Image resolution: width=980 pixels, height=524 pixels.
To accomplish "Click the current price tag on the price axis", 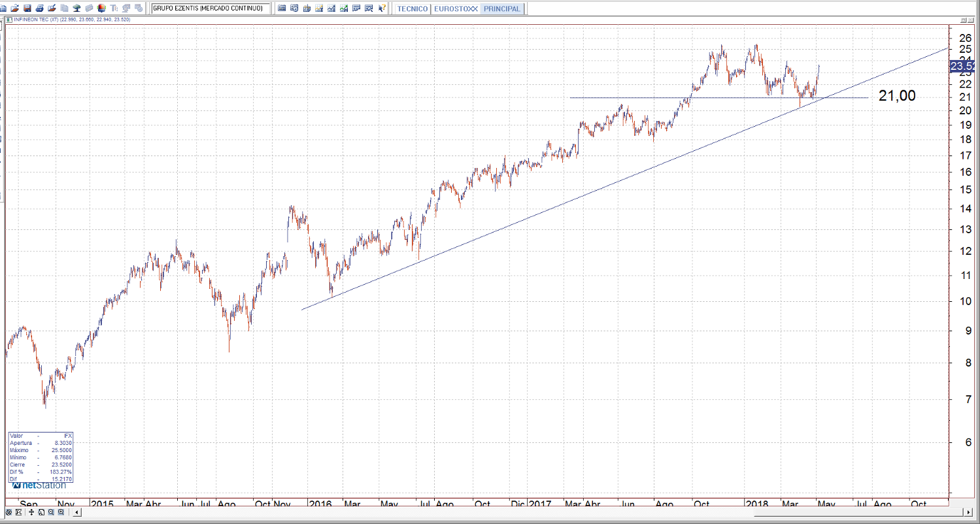I will [964, 66].
